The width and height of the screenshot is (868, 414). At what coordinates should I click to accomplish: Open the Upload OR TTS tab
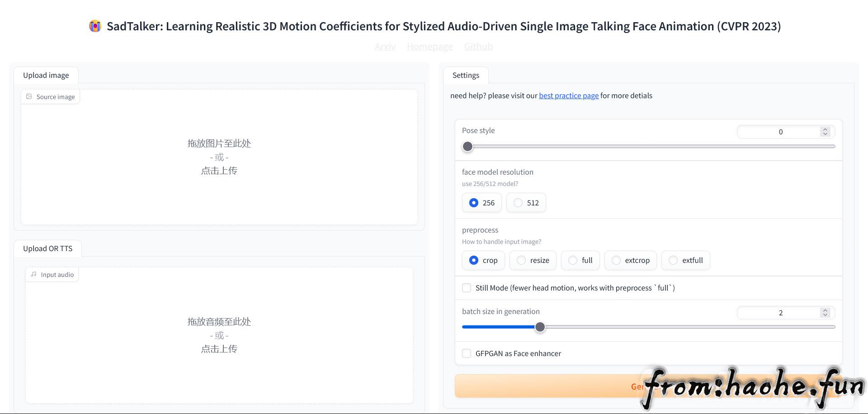(47, 248)
